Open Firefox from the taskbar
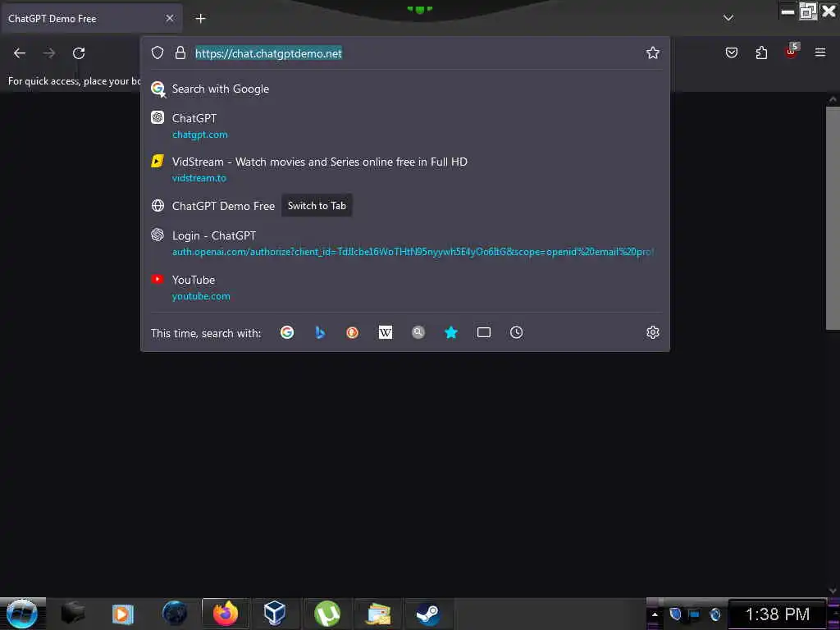The height and width of the screenshot is (630, 840). 226,614
